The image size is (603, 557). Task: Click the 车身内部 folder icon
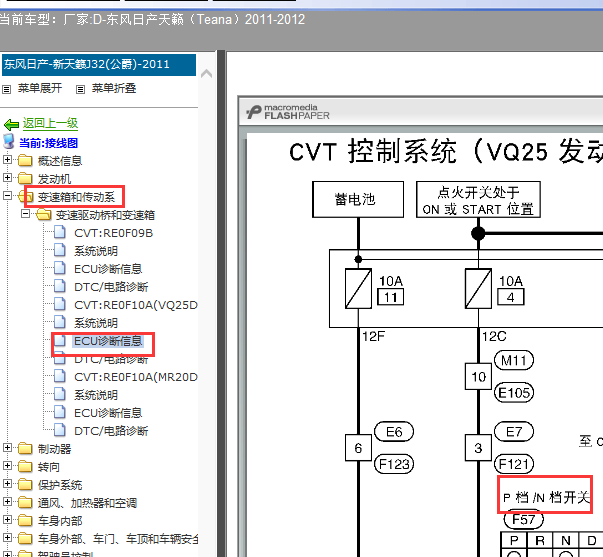coord(25,520)
